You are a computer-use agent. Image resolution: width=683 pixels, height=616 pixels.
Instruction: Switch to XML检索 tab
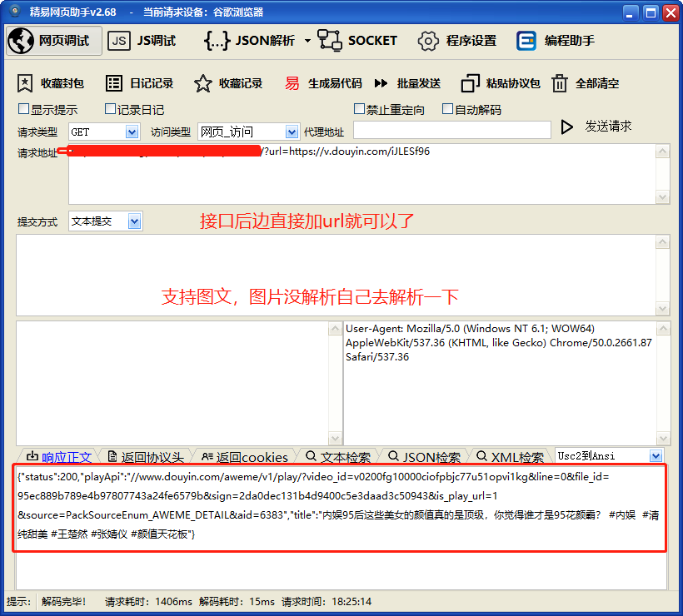pos(510,457)
